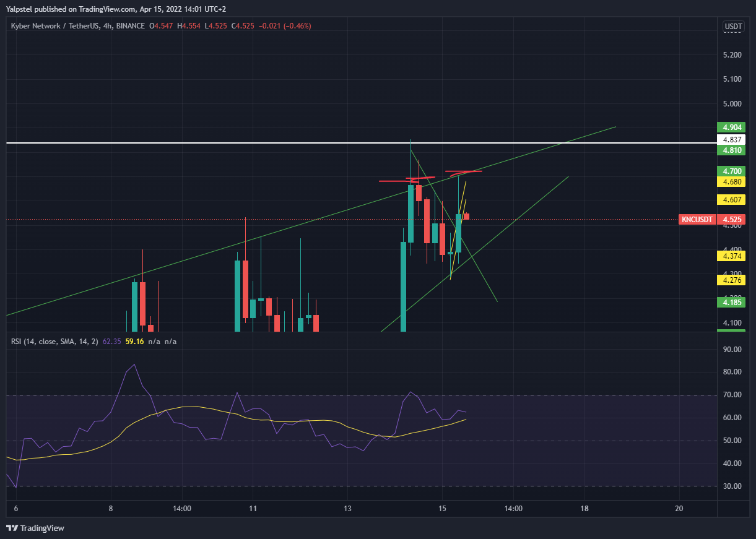This screenshot has width=756, height=539.
Task: Click the USDT currency label
Action: pos(733,27)
